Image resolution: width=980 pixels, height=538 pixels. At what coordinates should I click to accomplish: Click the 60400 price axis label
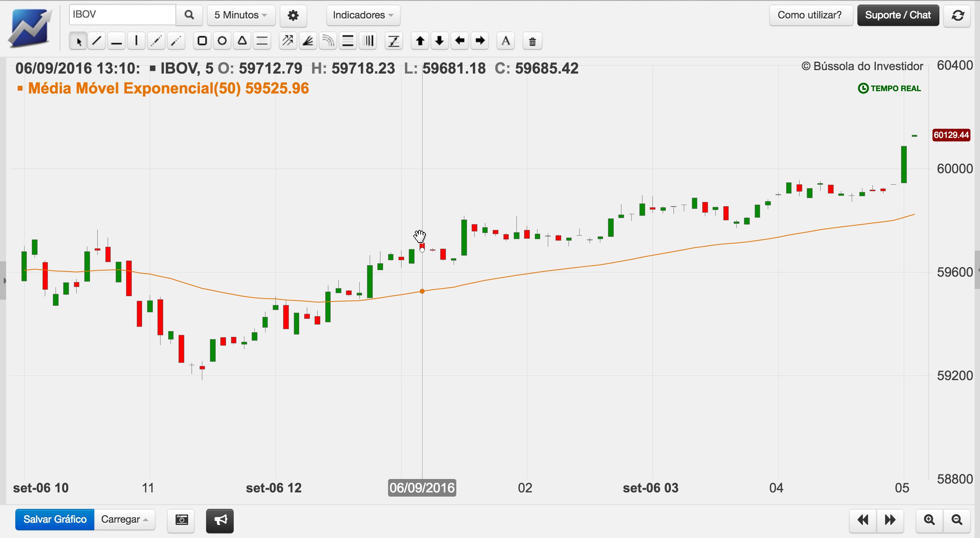955,65
